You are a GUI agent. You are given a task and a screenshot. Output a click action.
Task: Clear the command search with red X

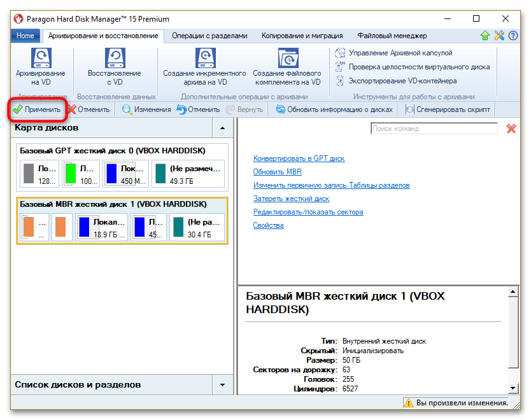[x=511, y=129]
